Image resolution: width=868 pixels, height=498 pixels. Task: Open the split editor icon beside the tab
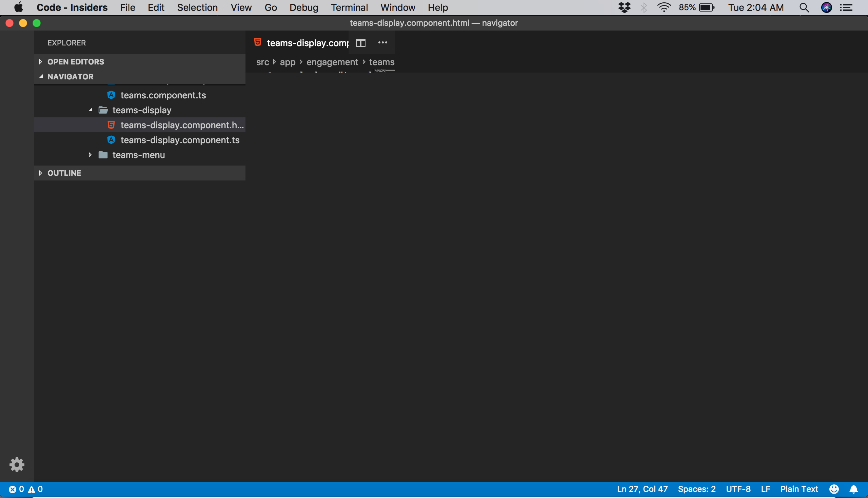pos(360,43)
